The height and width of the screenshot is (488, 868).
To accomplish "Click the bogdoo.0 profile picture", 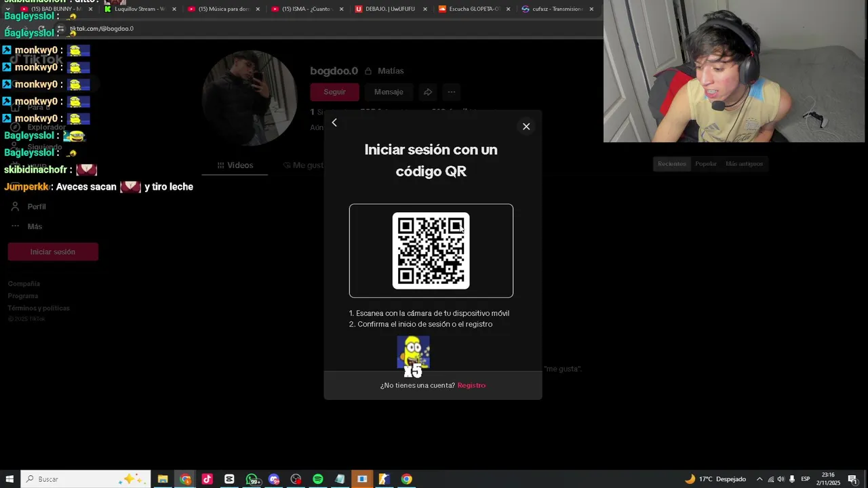I will pyautogui.click(x=250, y=98).
